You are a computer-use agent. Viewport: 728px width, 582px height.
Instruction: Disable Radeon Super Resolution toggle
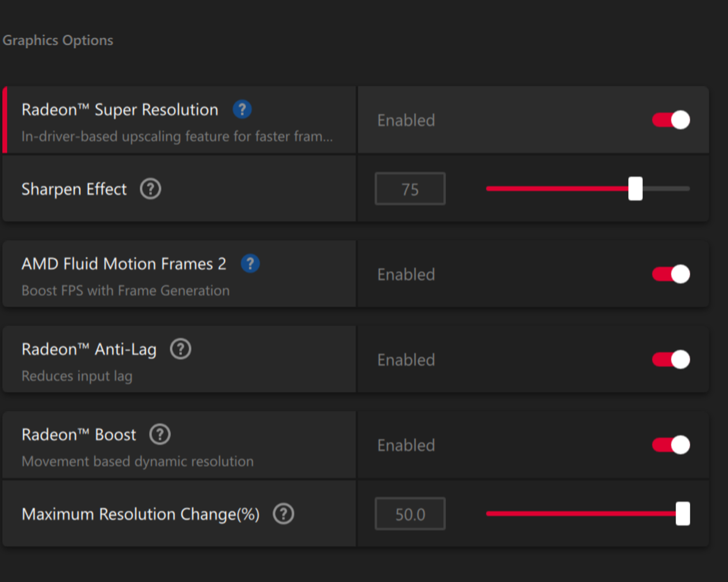[671, 120]
